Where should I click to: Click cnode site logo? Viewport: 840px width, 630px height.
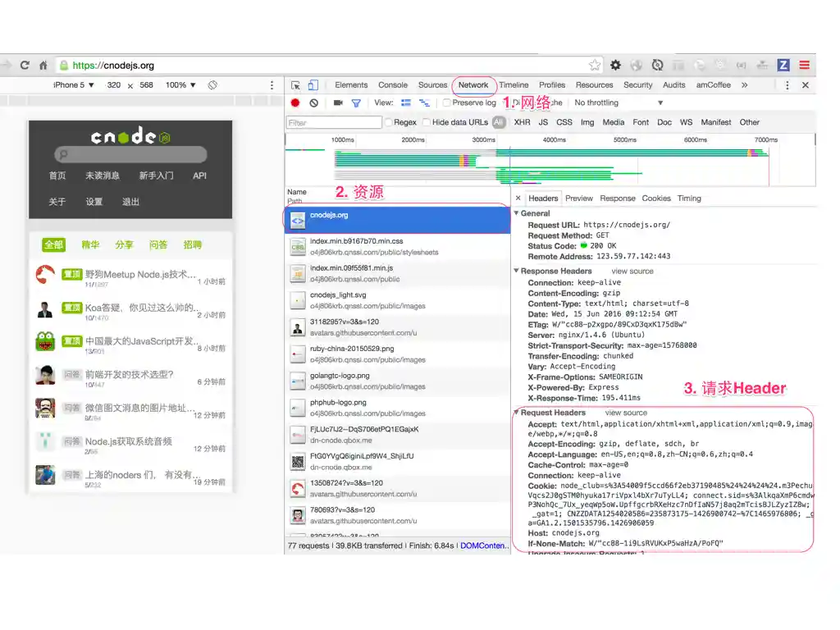coord(130,136)
